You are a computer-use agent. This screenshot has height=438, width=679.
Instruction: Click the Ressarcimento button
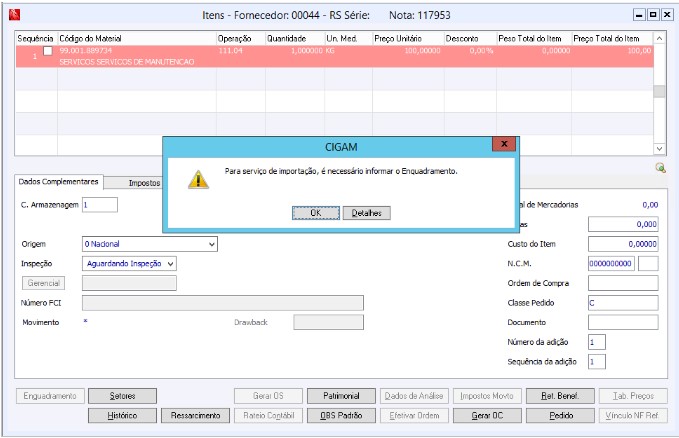(195, 415)
